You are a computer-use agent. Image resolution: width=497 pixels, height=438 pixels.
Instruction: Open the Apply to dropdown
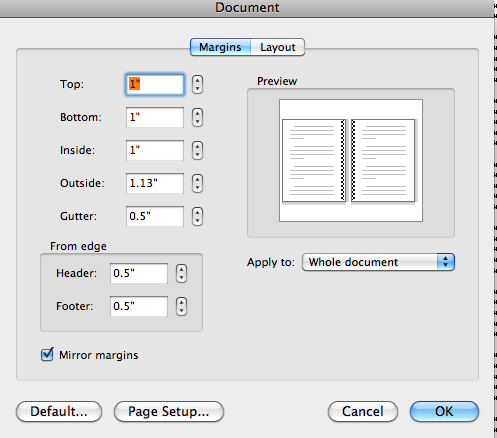(x=378, y=262)
